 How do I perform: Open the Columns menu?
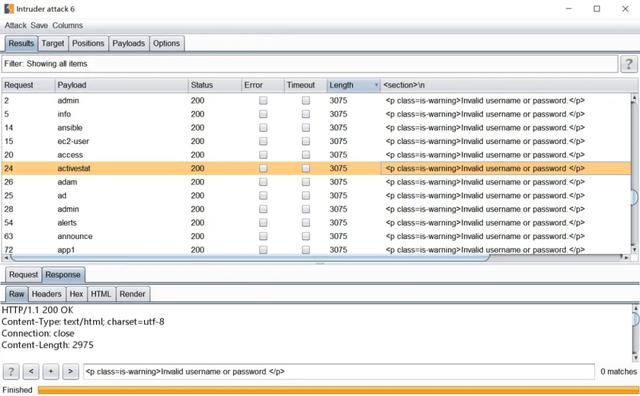click(x=67, y=25)
